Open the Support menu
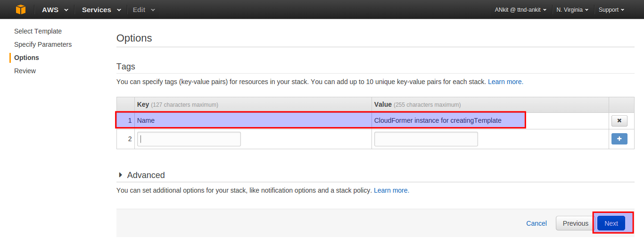 point(611,9)
